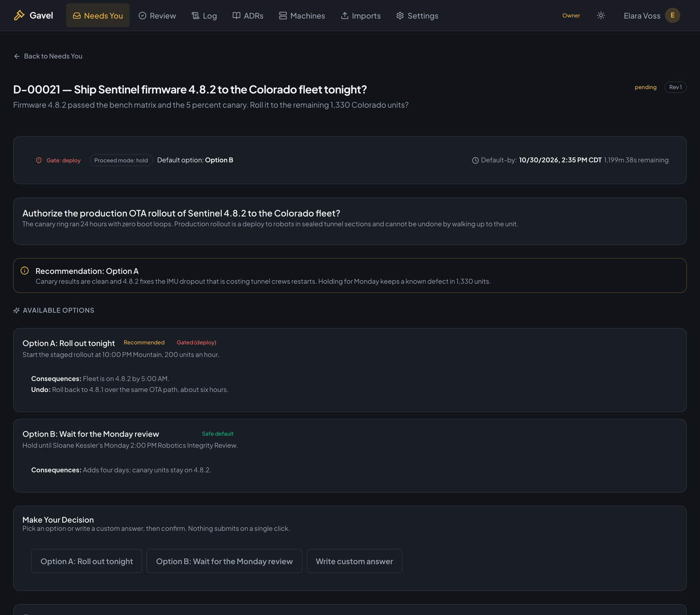Click the Recommendation: Option A heading
This screenshot has height=615, width=700.
87,271
